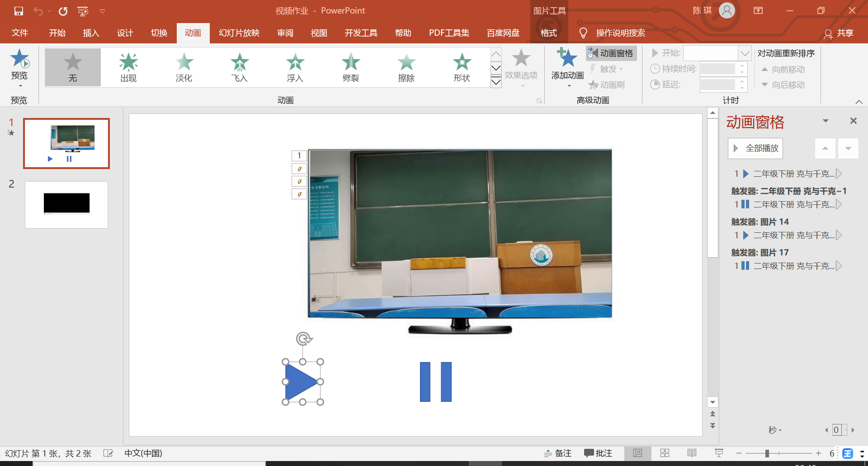Viewport: 868px width, 466px height.
Task: Toggle the Animation Pane (动画窗格) button
Action: [611, 53]
